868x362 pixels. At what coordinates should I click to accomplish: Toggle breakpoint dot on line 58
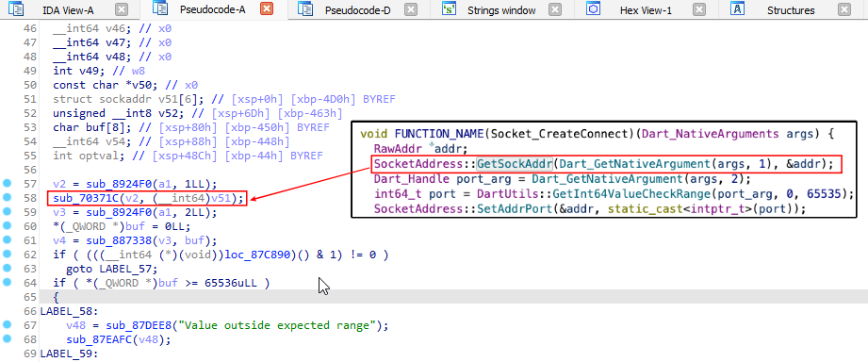click(7, 198)
